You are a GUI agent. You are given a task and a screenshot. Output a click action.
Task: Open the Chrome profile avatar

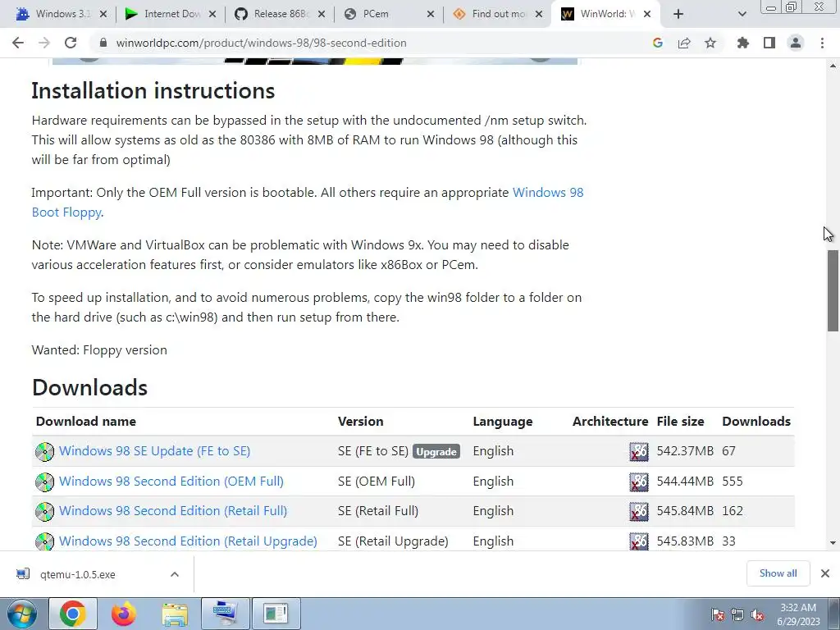coord(796,43)
